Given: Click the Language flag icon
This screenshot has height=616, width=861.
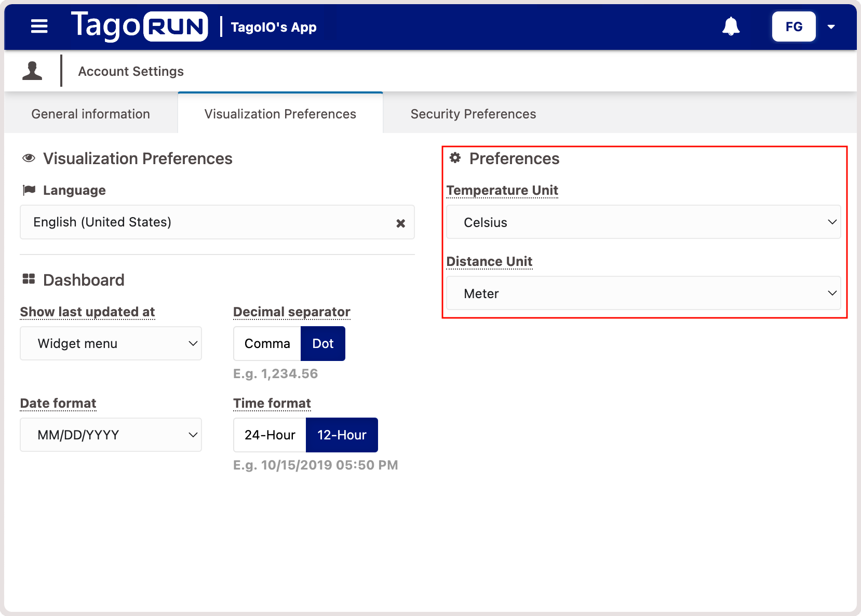Looking at the screenshot, I should click(x=29, y=190).
